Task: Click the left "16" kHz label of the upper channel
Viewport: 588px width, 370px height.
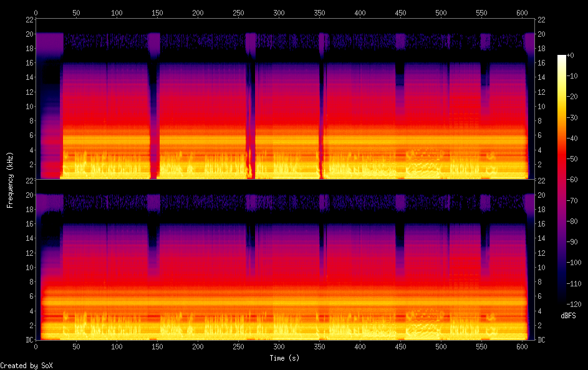Action: pyautogui.click(x=30, y=62)
